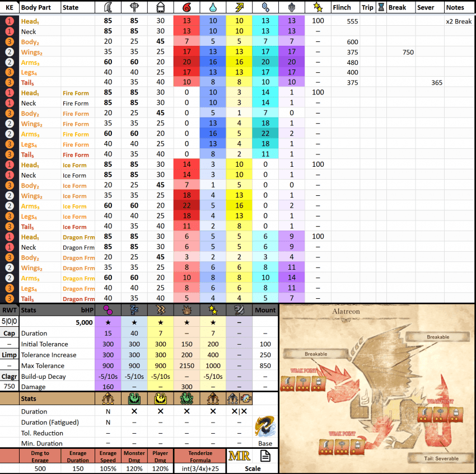Click the Tail sever value 365
This screenshot has width=476, height=474.
tap(437, 82)
